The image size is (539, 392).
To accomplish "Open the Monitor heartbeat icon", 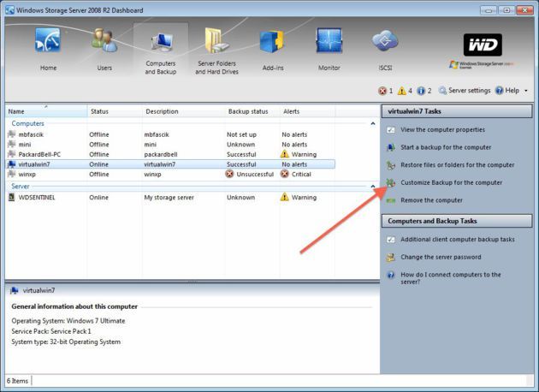I will pos(329,41).
